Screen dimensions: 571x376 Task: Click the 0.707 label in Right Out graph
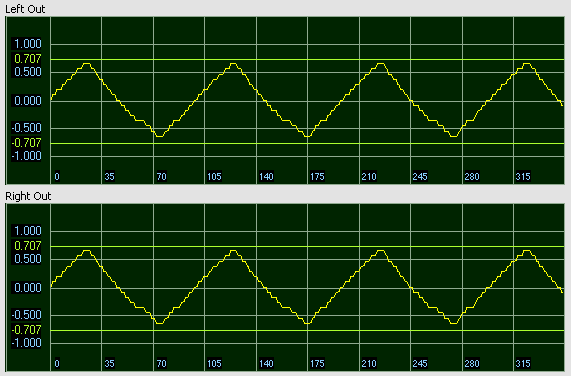click(x=27, y=246)
